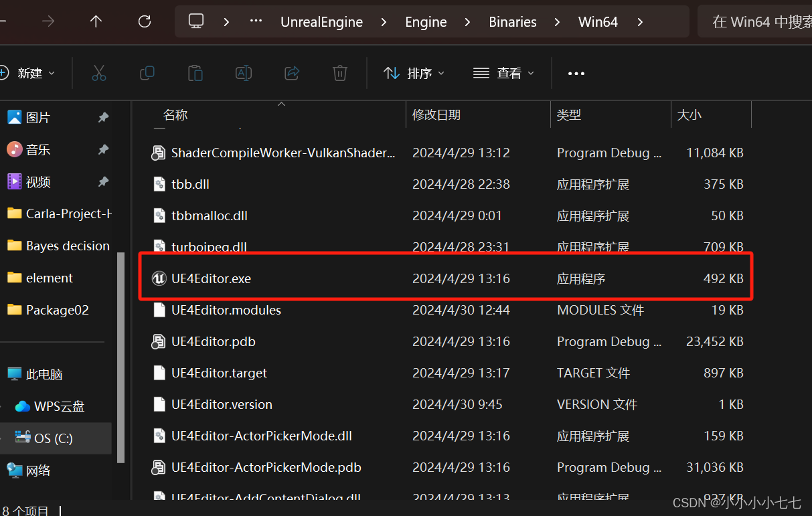This screenshot has height=516, width=812.
Task: Open the more options ellipsis menu
Action: 576,74
